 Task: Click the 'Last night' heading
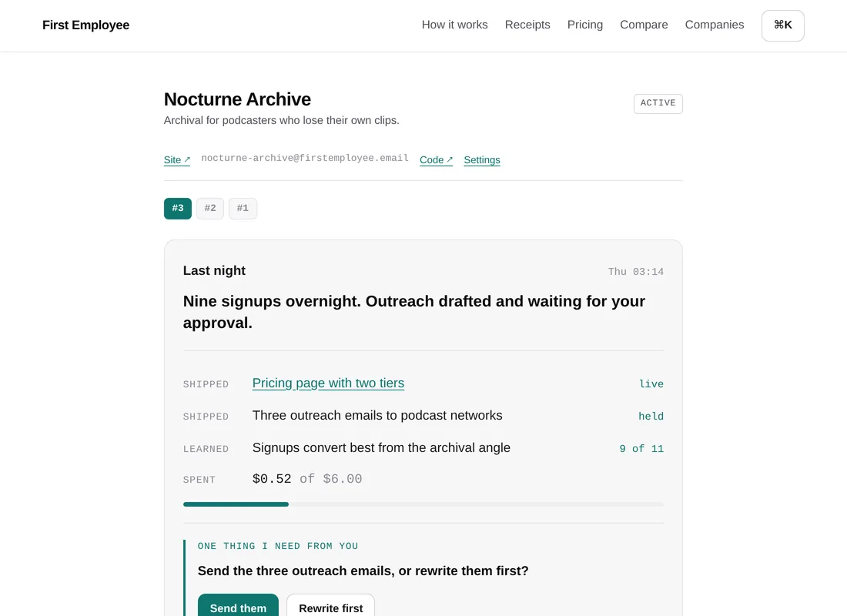click(x=214, y=271)
